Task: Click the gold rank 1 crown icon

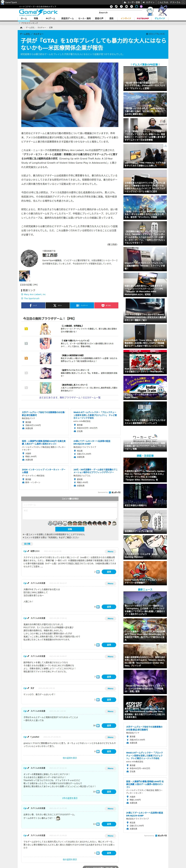Action: tap(26, 329)
